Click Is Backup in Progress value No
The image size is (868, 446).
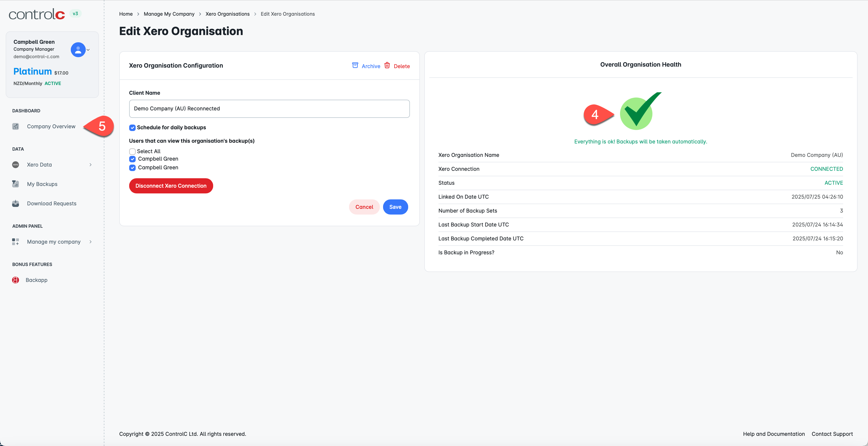839,253
